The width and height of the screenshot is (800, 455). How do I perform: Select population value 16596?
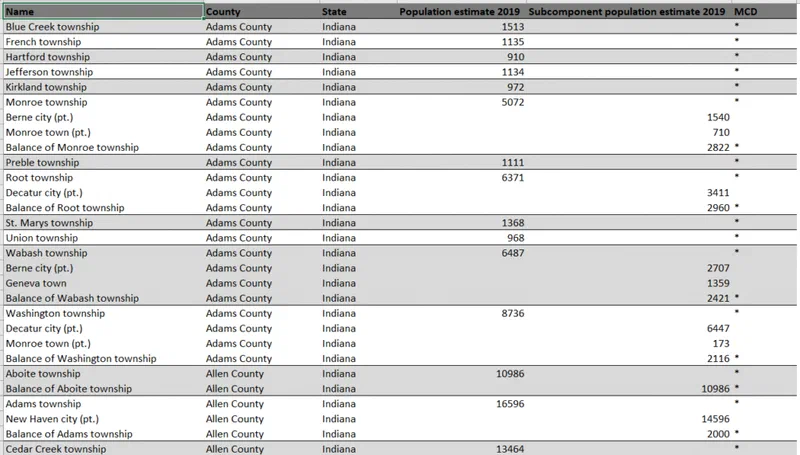point(510,404)
